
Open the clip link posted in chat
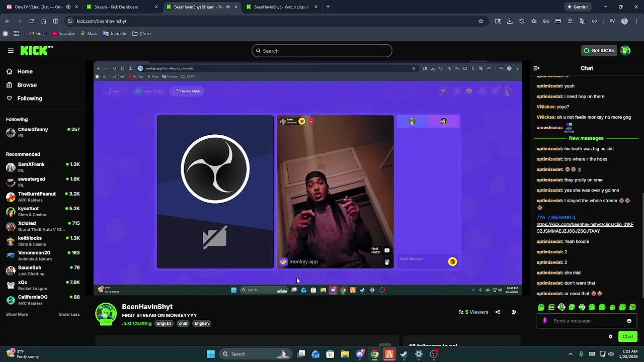pyautogui.click(x=585, y=228)
